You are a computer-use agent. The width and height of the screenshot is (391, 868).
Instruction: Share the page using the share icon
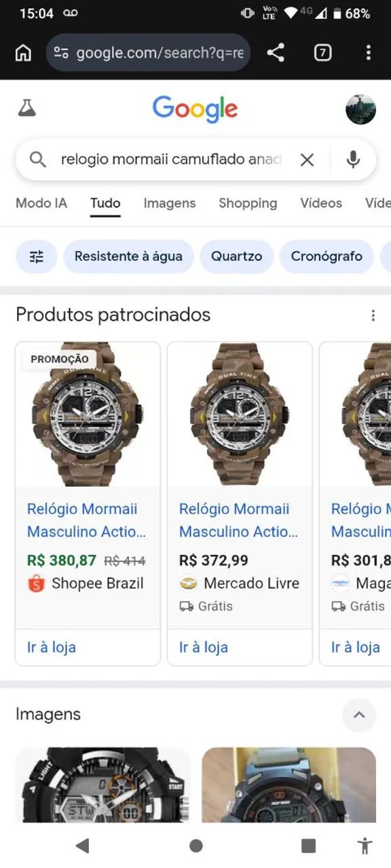point(274,52)
